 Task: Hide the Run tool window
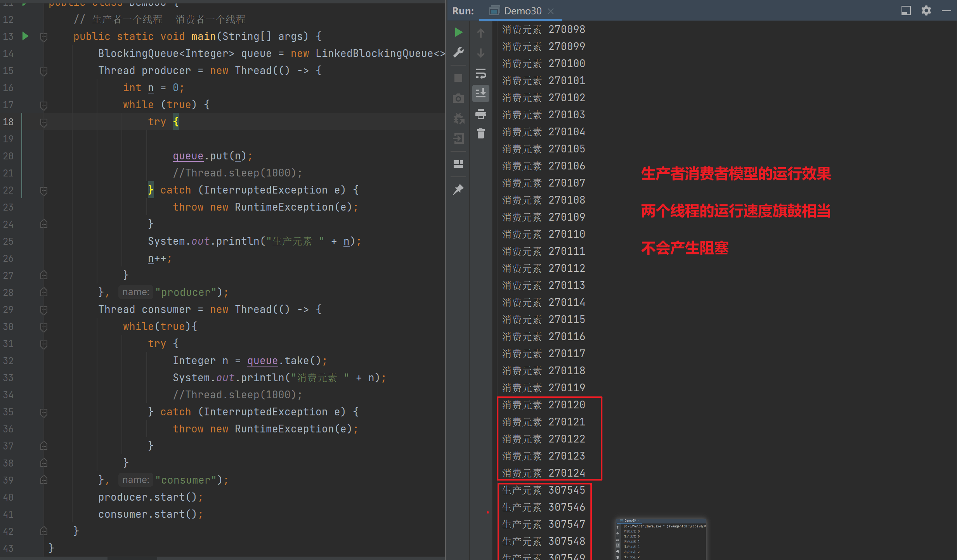946,10
